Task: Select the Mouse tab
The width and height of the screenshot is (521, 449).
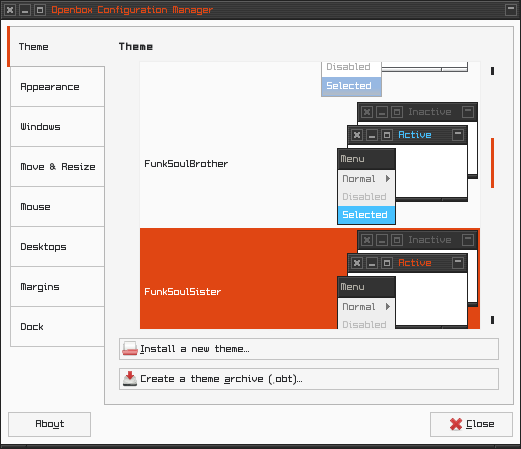Action: click(57, 207)
